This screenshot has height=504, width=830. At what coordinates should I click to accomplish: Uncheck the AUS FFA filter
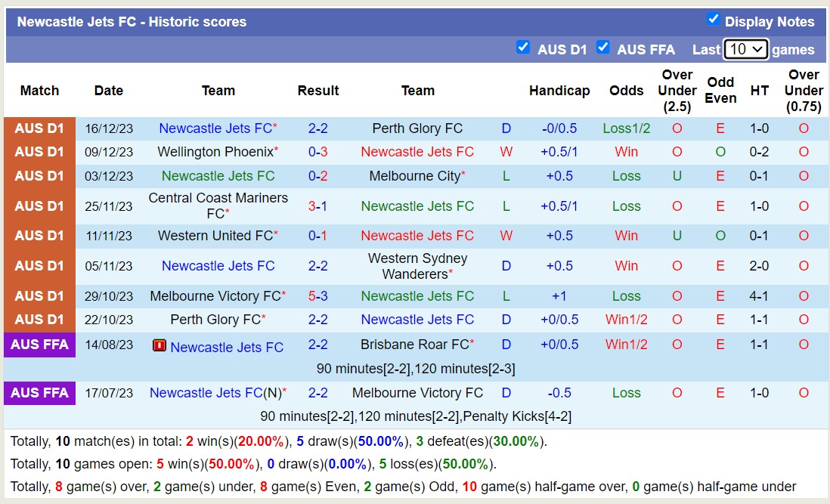603,47
